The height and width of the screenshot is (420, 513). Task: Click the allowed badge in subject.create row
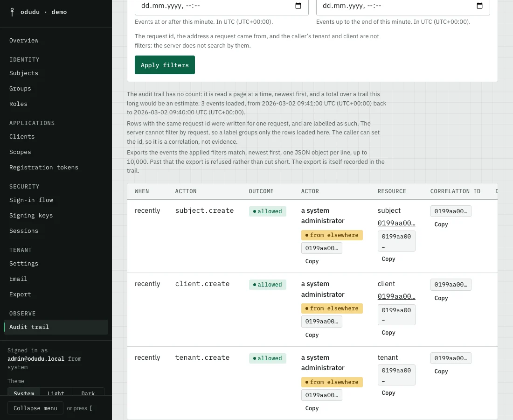click(x=268, y=211)
